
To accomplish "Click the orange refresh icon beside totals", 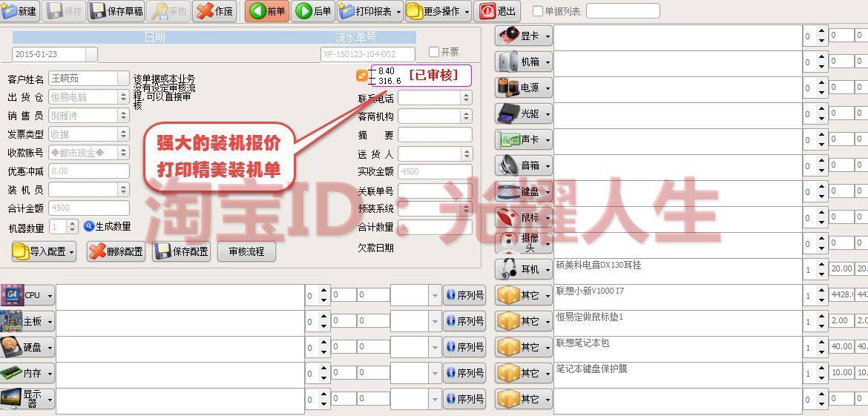I will pyautogui.click(x=362, y=76).
